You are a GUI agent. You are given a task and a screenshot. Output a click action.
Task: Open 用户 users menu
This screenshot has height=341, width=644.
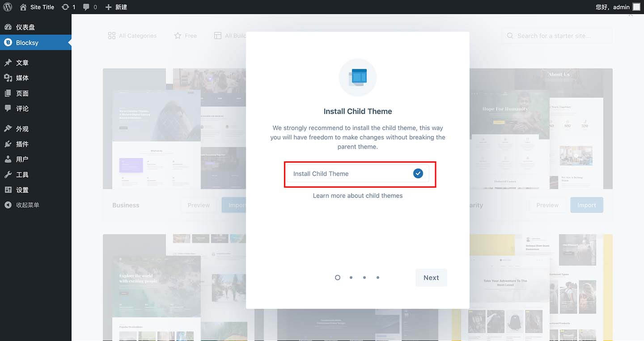[36, 159]
